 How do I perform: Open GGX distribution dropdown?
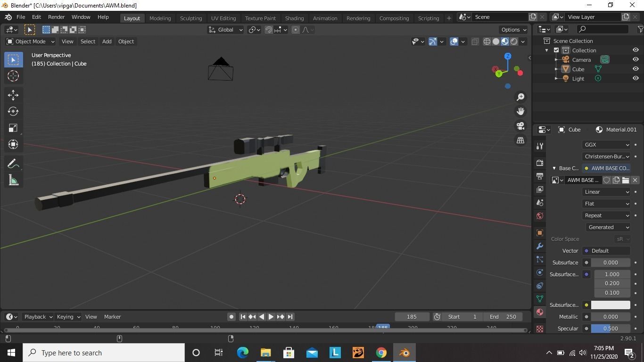tap(606, 145)
